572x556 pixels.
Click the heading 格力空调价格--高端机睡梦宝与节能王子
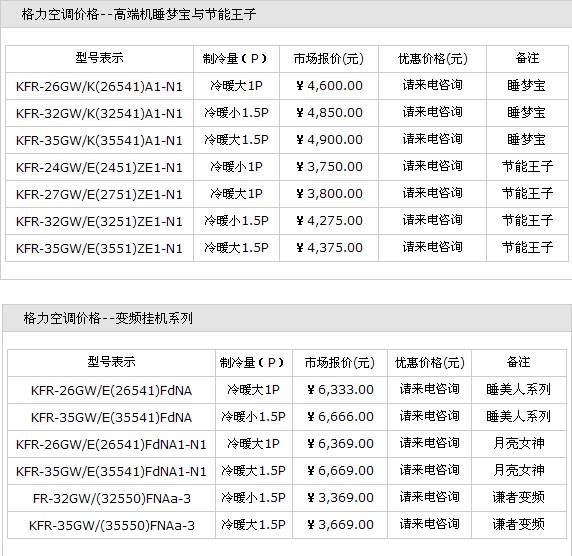[139, 14]
